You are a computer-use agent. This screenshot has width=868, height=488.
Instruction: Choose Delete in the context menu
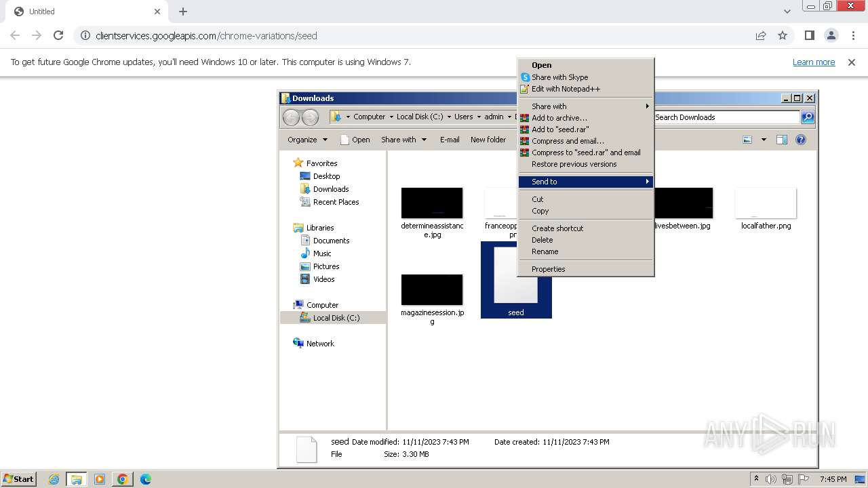pyautogui.click(x=586, y=240)
